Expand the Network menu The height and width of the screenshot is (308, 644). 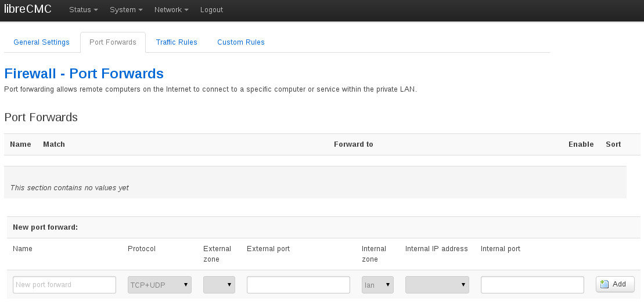point(171,10)
